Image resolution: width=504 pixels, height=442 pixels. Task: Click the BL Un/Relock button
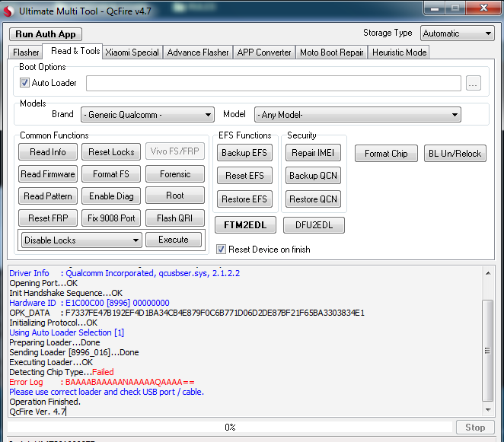pyautogui.click(x=454, y=153)
